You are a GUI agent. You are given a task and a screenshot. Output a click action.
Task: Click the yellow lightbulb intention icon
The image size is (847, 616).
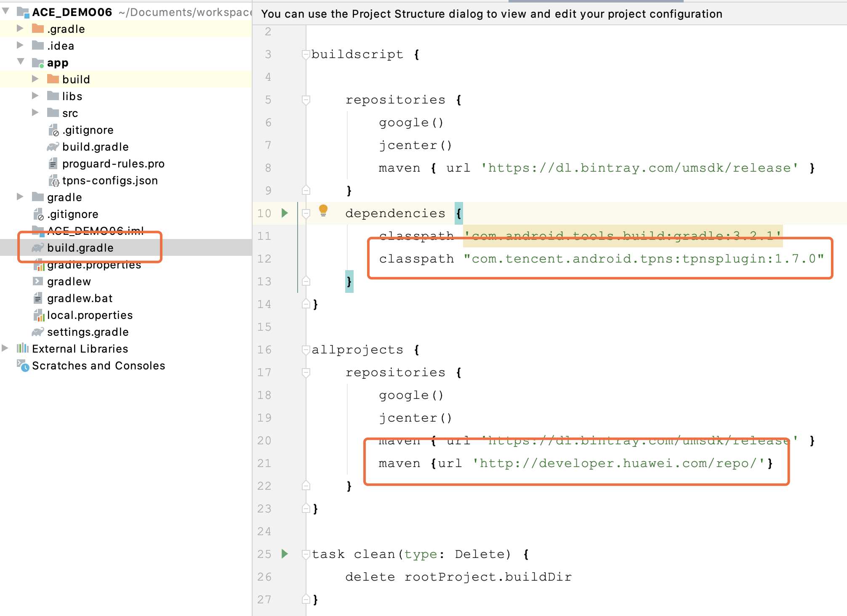[323, 210]
